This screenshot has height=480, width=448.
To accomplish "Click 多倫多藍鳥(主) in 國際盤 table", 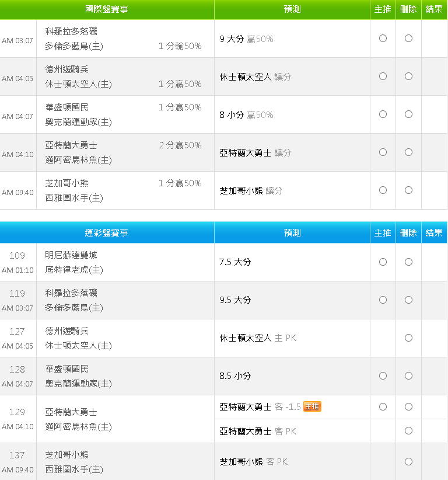I will [74, 46].
